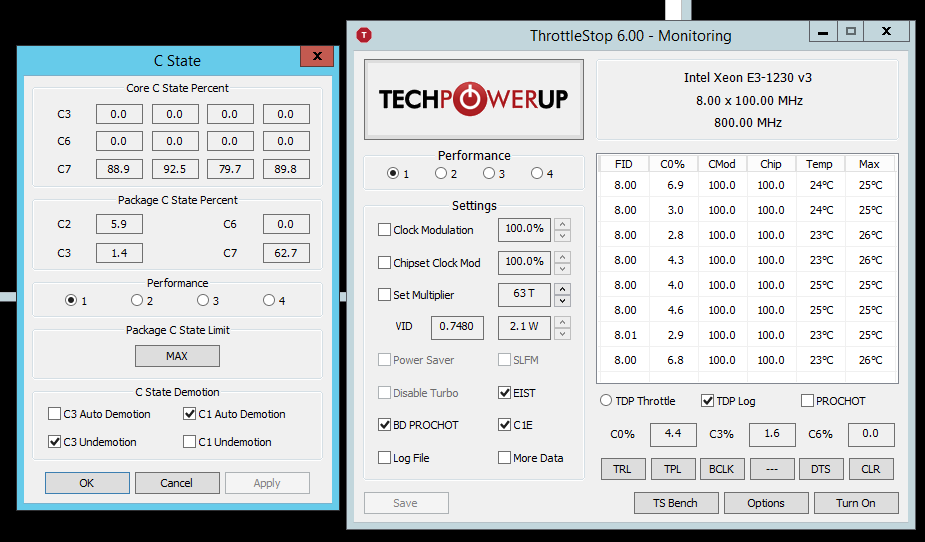Decrease the Set Multiplier value down arrow
The height and width of the screenshot is (542, 925).
coord(563,300)
